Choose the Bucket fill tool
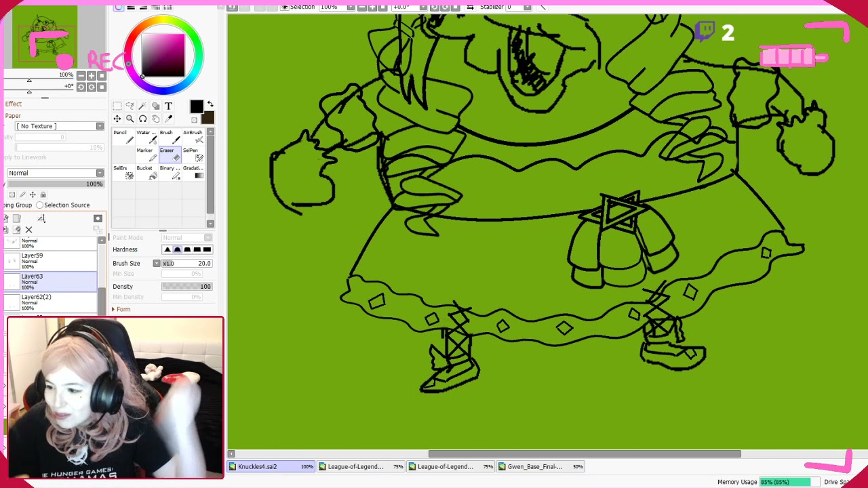Viewport: 868px width, 488px height. click(x=146, y=171)
